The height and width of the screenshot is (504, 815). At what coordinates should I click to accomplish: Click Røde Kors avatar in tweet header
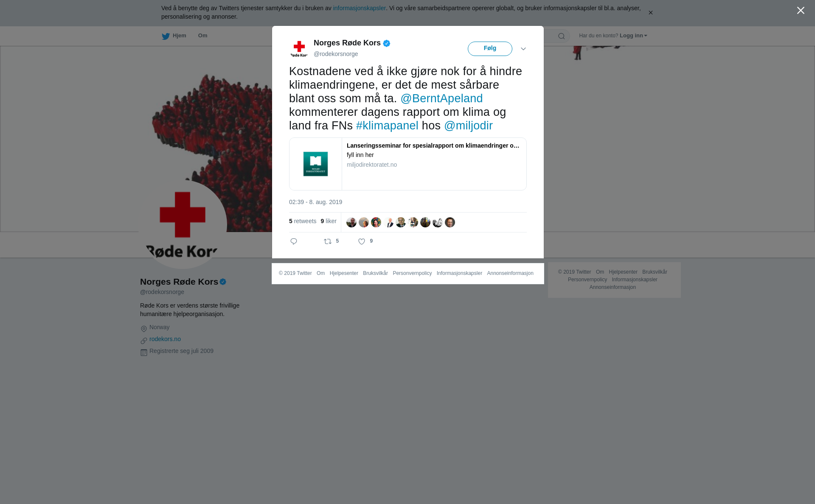tap(299, 49)
